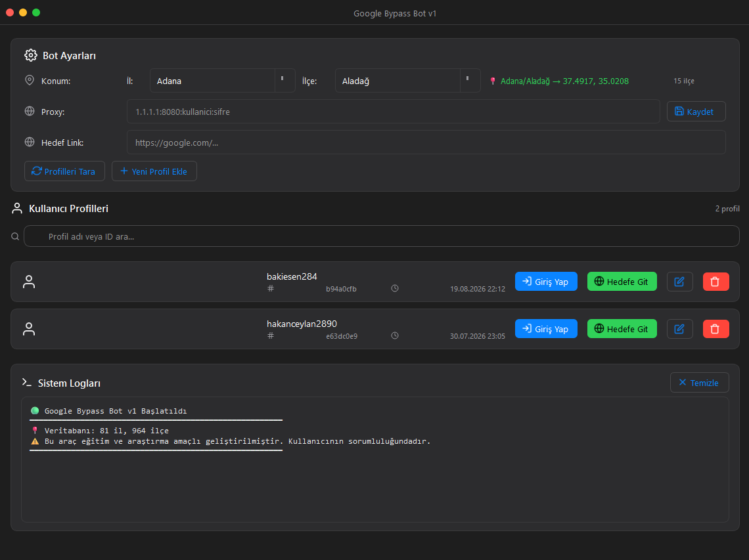Click the edit icon for bakiesen284
Viewport: 749px width, 560px height.
[x=679, y=282]
